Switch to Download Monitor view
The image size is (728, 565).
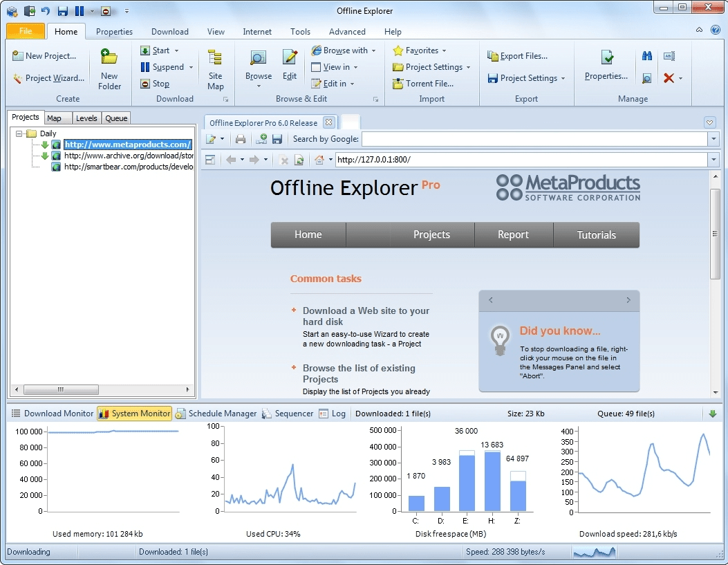point(53,413)
